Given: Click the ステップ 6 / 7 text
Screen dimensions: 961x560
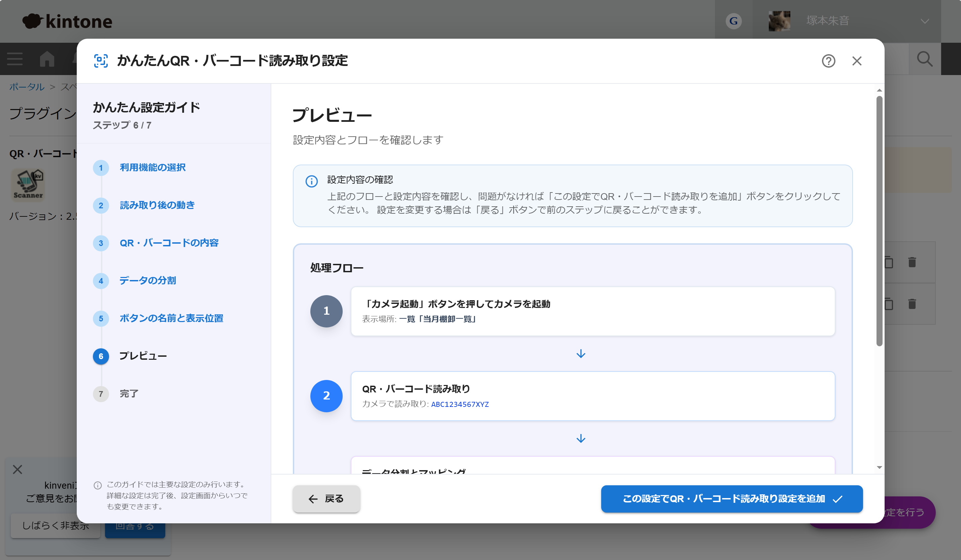Looking at the screenshot, I should point(122,125).
